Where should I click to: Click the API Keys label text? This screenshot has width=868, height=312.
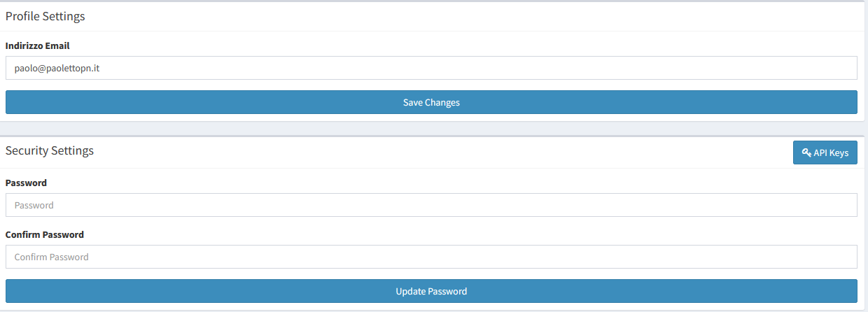(831, 153)
